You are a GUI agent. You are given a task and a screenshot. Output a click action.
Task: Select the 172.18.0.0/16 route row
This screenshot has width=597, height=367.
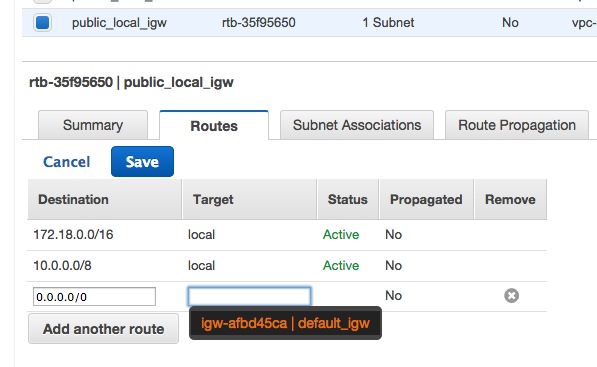[287, 235]
